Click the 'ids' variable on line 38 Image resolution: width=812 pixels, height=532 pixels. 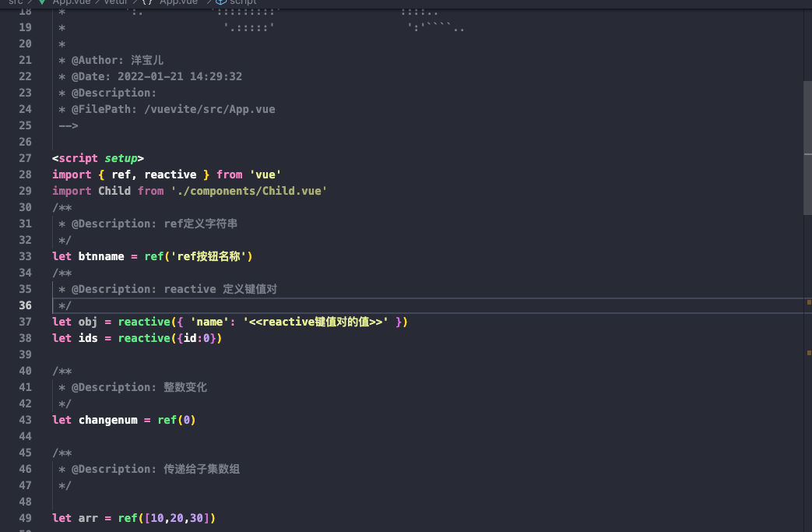coord(88,338)
